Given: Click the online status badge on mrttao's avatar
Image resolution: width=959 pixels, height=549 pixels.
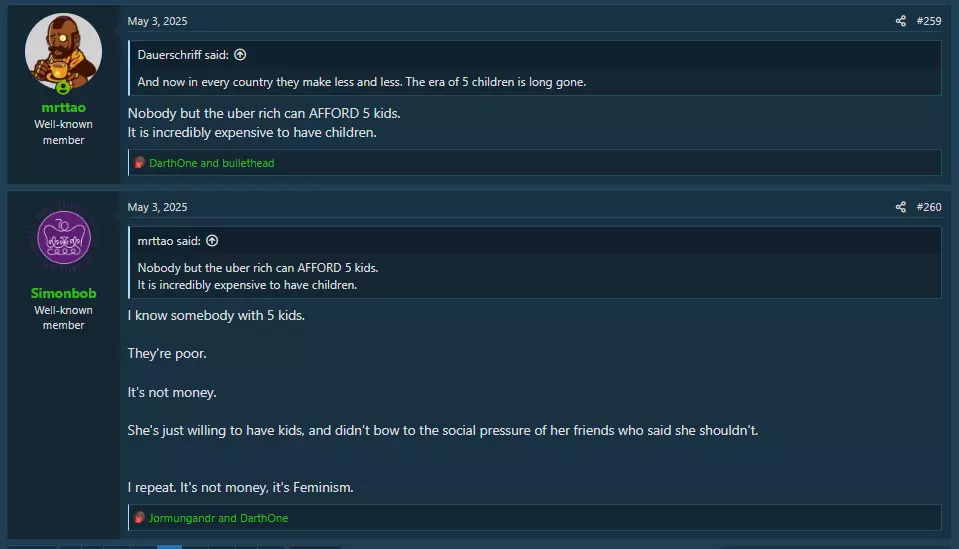Looking at the screenshot, I should coord(63,88).
